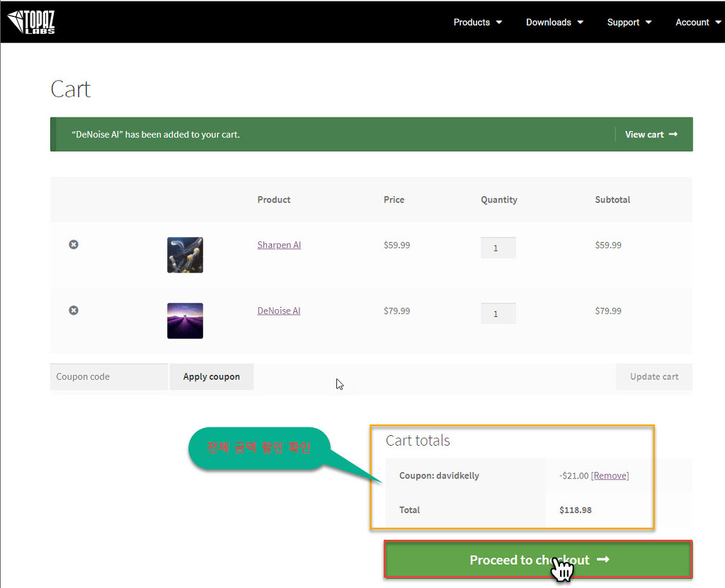725x588 pixels.
Task: Click the Coupon code input field
Action: [109, 376]
